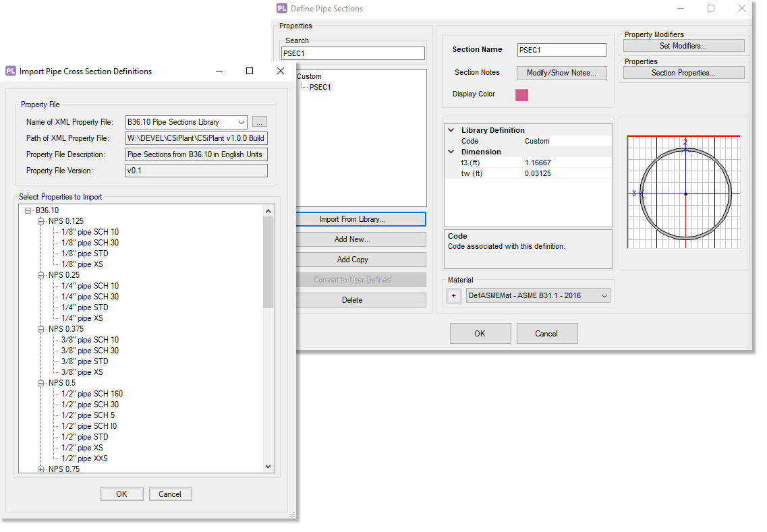The height and width of the screenshot is (532, 767).
Task: Select 1/4" pipe STD entry
Action: (85, 307)
